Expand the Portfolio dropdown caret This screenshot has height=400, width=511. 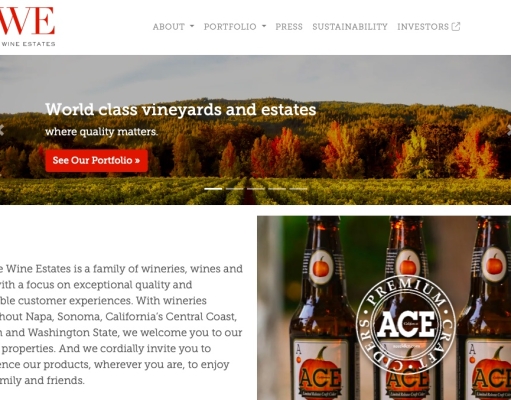pos(264,26)
